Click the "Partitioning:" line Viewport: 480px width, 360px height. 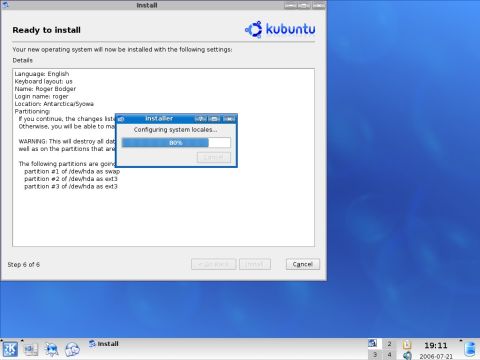point(32,111)
